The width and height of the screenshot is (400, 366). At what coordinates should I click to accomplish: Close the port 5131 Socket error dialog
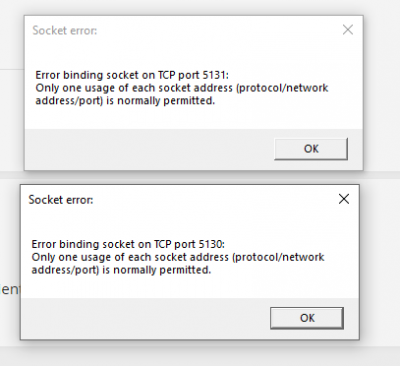pyautogui.click(x=348, y=30)
